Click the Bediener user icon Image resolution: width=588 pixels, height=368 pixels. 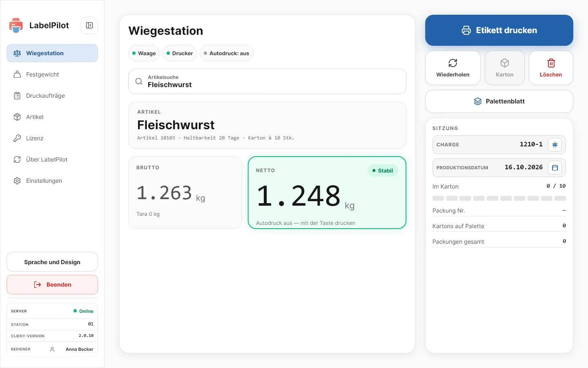click(x=52, y=349)
